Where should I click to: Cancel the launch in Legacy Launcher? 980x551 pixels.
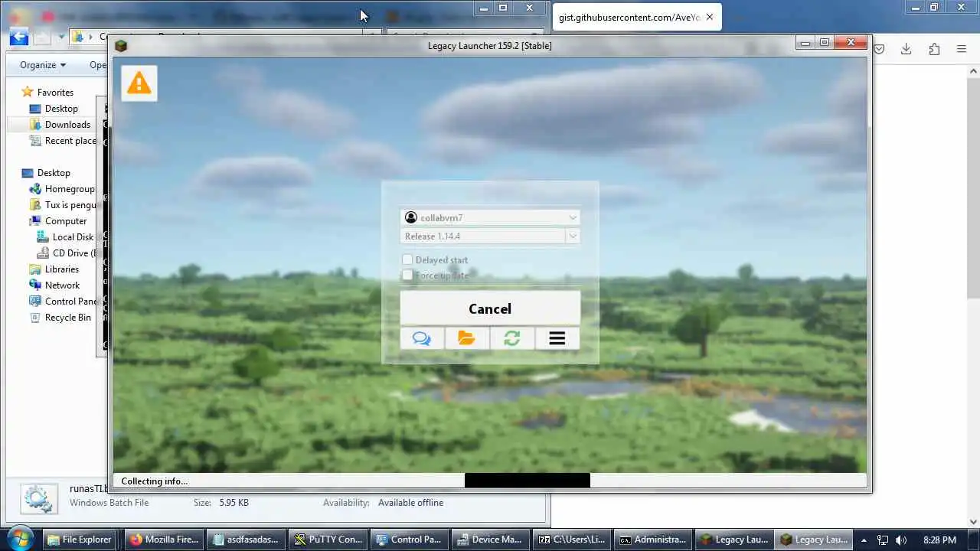point(490,308)
